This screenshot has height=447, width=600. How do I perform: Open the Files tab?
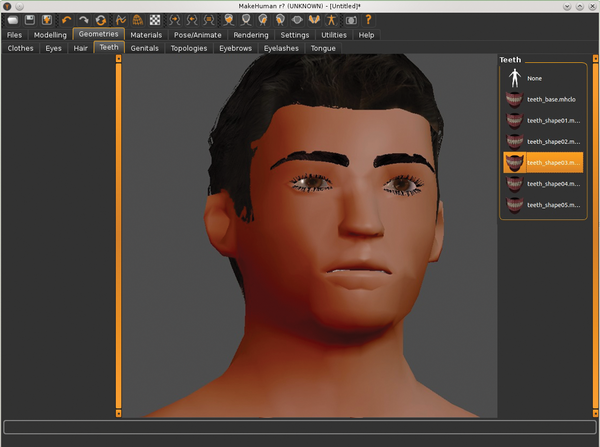point(15,35)
